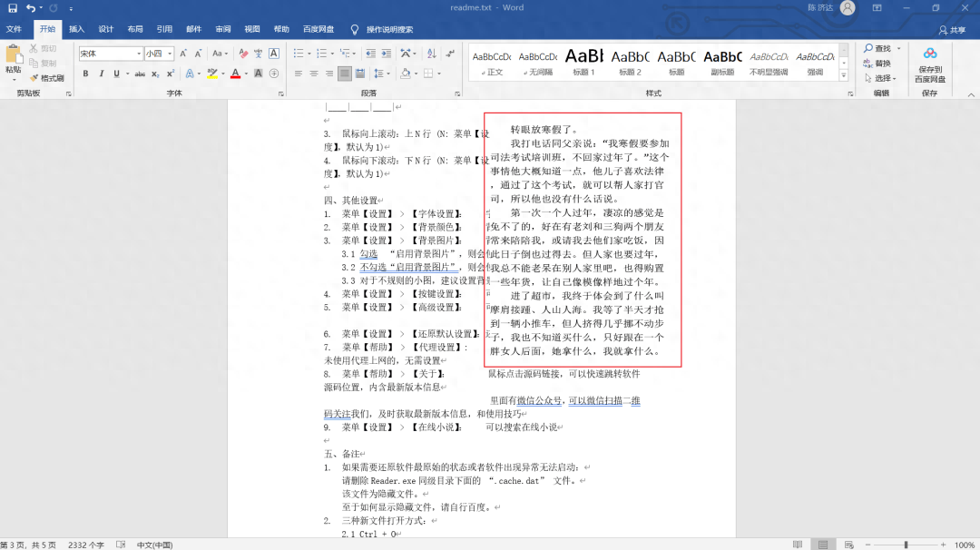This screenshot has width=980, height=550.
Task: Switch to the 审阅 (Review) tab
Action: click(x=222, y=29)
